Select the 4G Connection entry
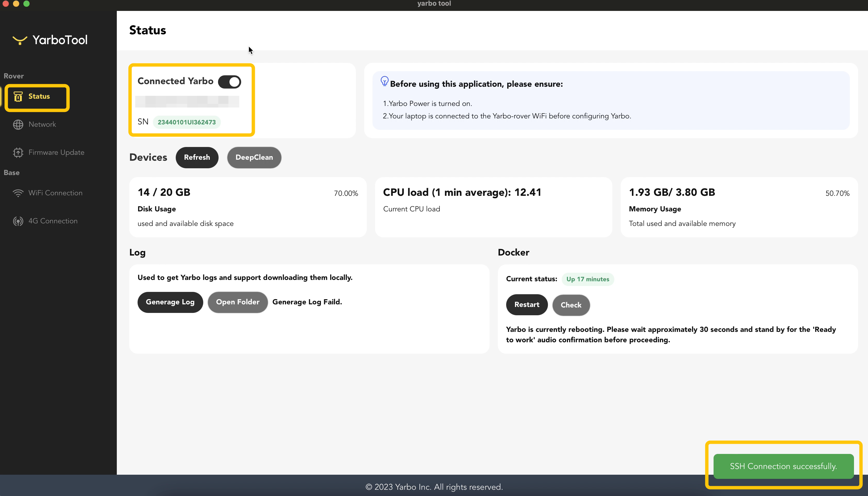This screenshot has height=496, width=868. pos(53,222)
